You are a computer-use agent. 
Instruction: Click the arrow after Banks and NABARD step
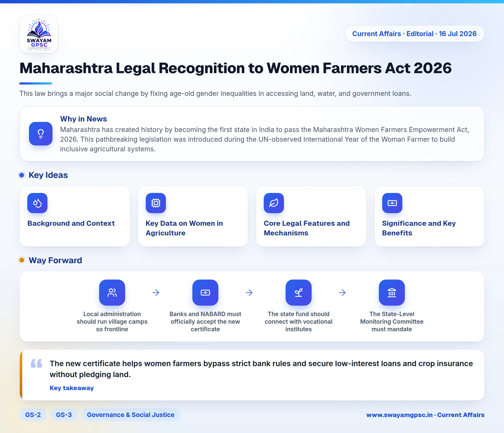249,292
